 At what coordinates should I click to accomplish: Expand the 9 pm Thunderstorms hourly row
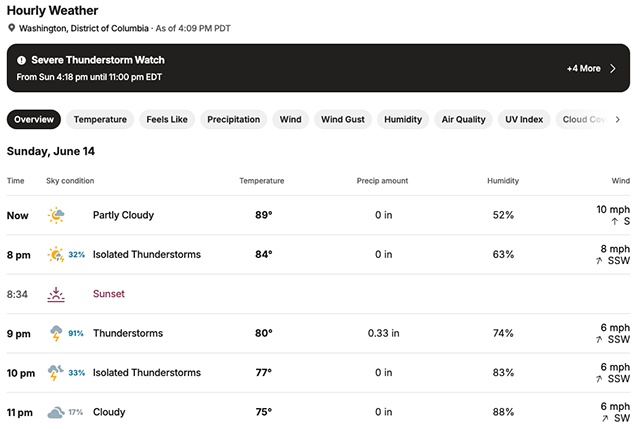318,333
